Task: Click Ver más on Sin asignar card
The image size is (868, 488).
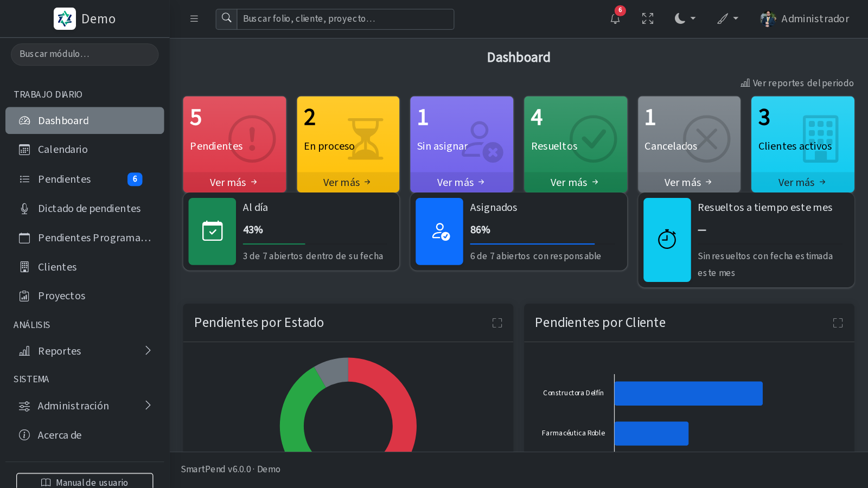Action: click(x=462, y=182)
